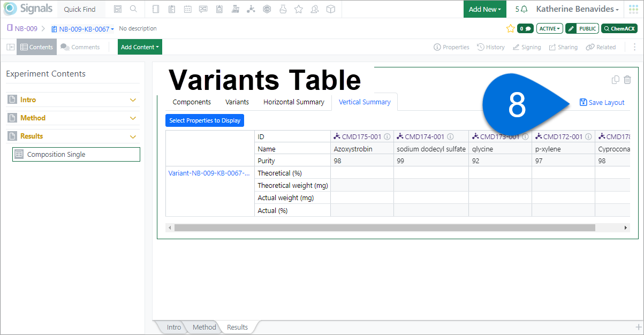Viewport: 644px width, 335px height.
Task: Switch to Intro bottom page tab
Action: click(x=173, y=327)
